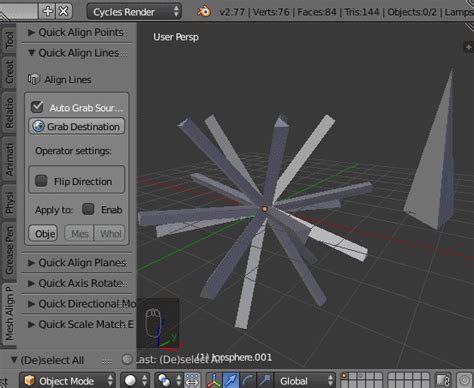
Task: Click the proportional editing circle icon
Action: coord(464,380)
